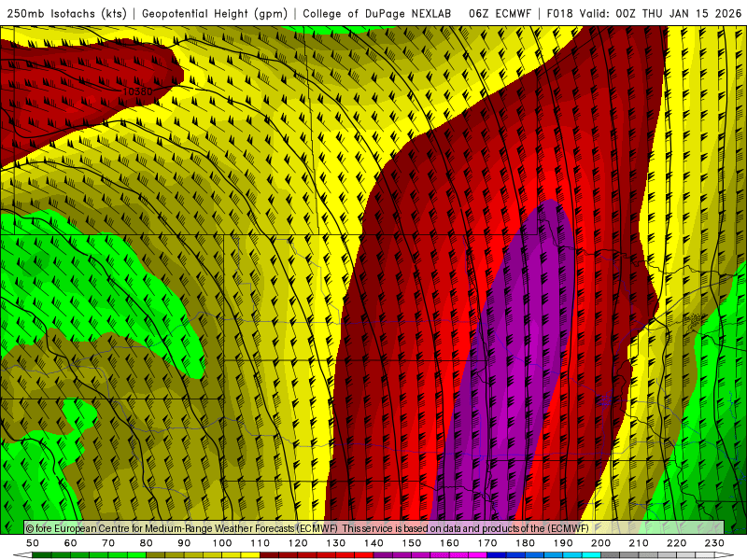This screenshot has width=747, height=560.
Task: Click the '170' legend value
Action: pos(487,543)
